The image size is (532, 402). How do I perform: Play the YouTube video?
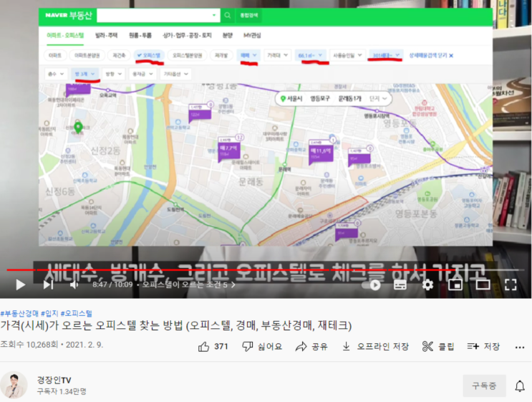20,284
